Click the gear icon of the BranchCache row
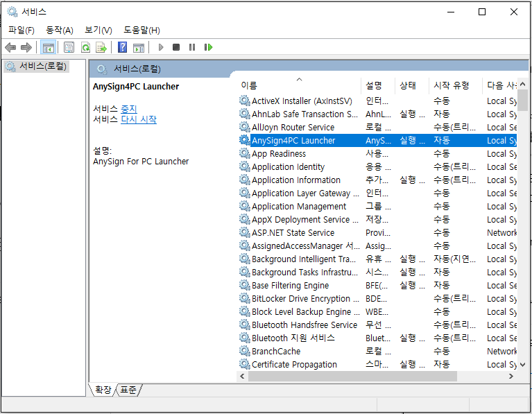 pyautogui.click(x=244, y=351)
